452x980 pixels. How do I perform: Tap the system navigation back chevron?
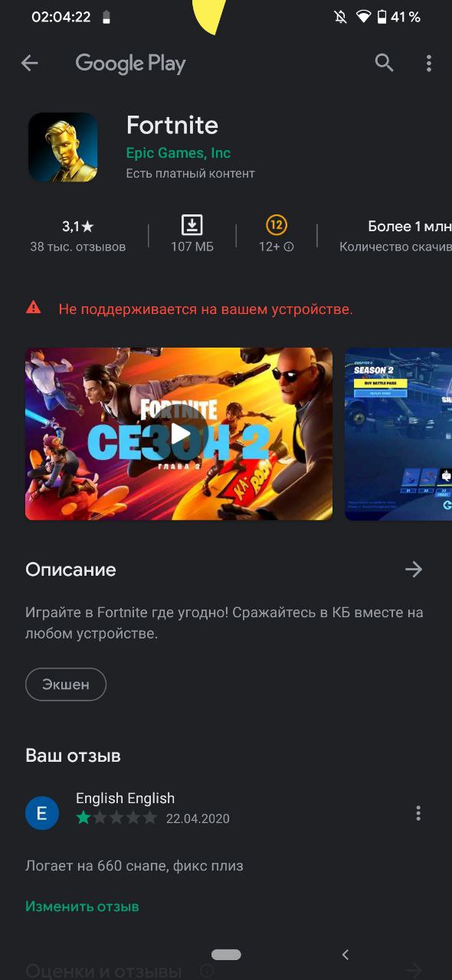[x=346, y=954]
